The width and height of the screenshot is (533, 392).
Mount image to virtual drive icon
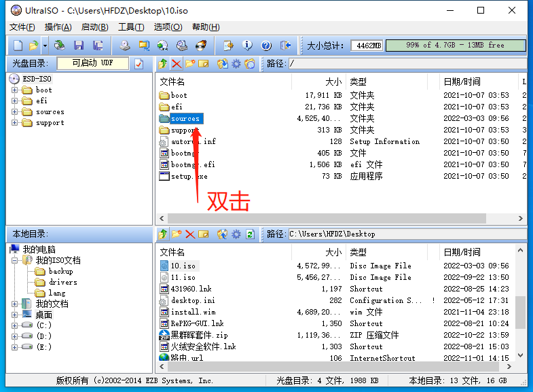pyautogui.click(x=182, y=46)
